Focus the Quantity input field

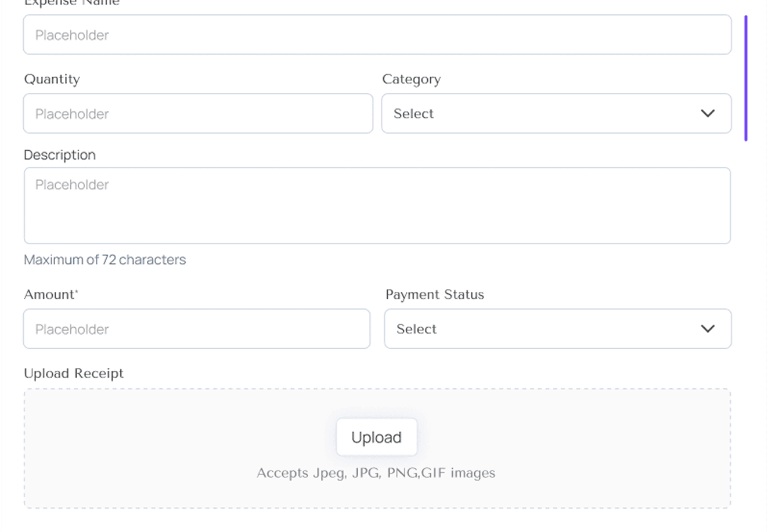click(x=197, y=113)
